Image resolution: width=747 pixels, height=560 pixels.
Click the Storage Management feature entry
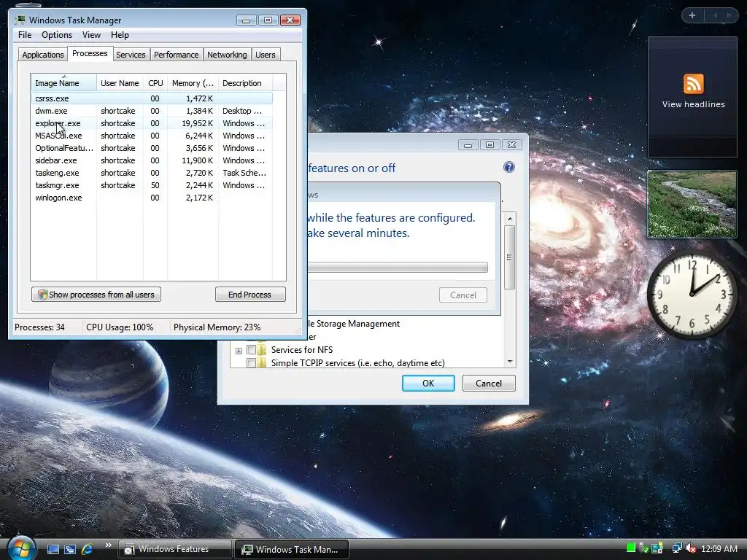354,324
